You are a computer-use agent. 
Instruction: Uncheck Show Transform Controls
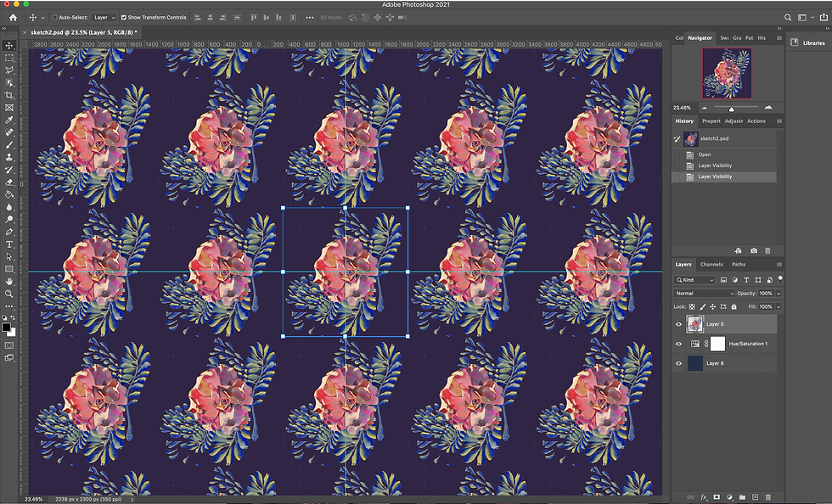coord(124,18)
